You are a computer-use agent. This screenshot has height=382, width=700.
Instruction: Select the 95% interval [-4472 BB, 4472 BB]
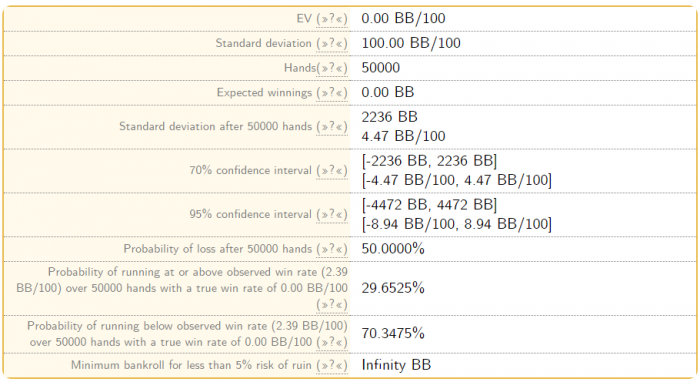[x=429, y=205]
